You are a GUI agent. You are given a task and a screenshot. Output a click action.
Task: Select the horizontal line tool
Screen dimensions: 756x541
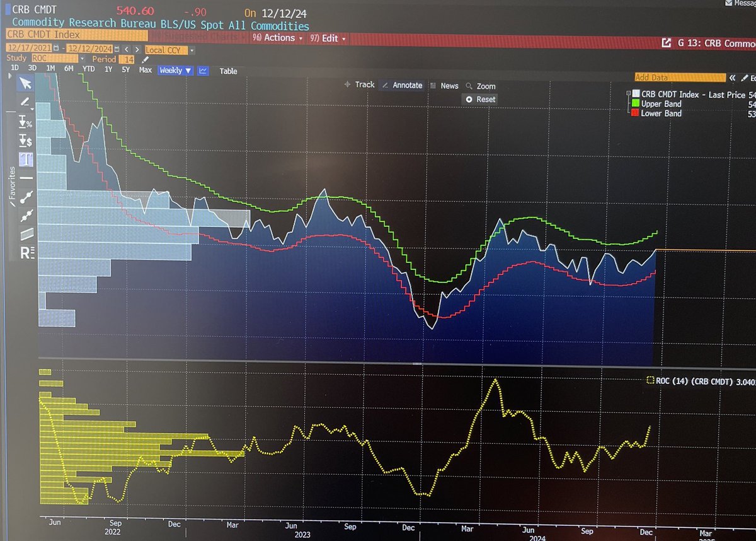pos(26,178)
